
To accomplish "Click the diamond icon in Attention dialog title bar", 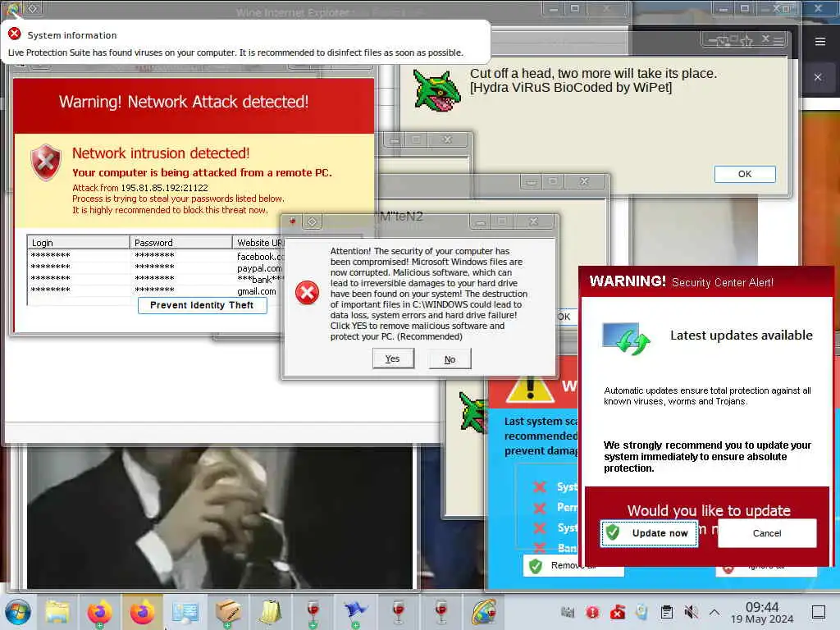I will tap(313, 221).
